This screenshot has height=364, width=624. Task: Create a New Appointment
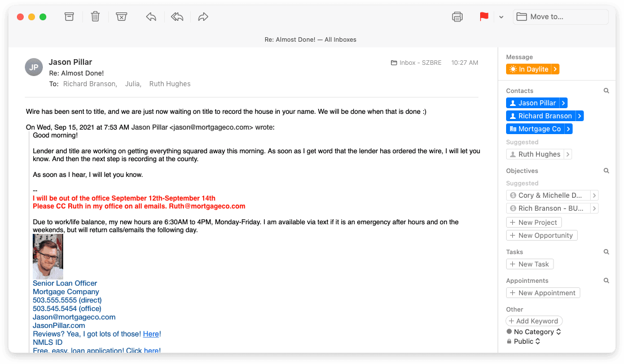[543, 293]
